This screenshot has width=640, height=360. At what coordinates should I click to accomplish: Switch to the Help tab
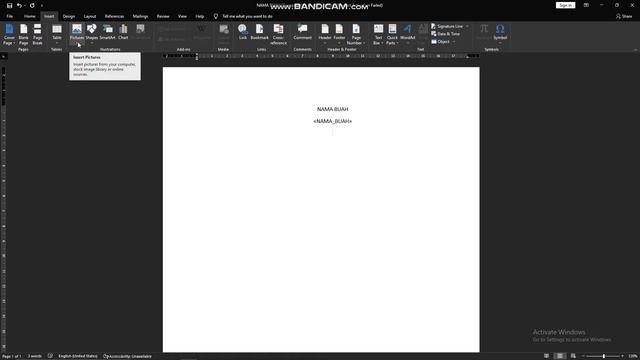[200, 16]
